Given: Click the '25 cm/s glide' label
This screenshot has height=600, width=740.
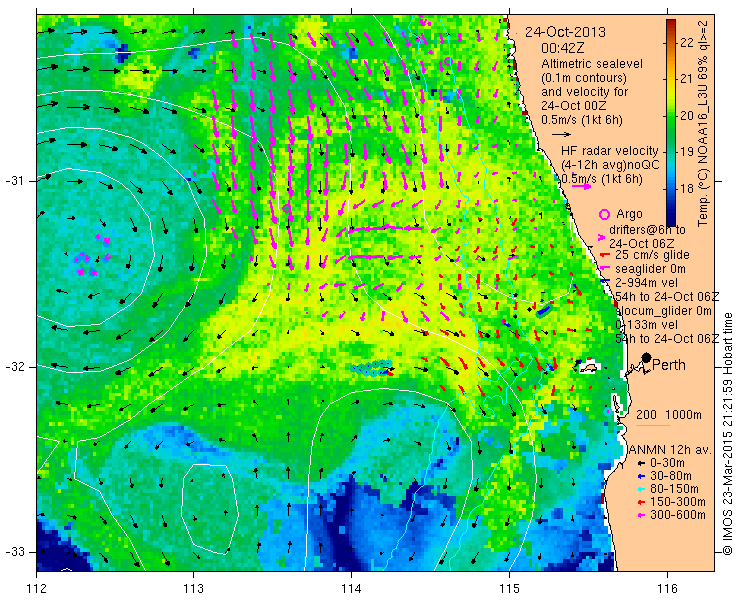Looking at the screenshot, I should click(x=653, y=255).
